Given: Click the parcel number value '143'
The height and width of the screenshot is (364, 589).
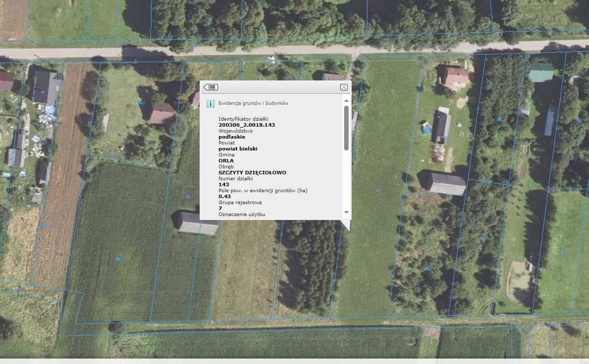Looking at the screenshot, I should [x=224, y=185].
